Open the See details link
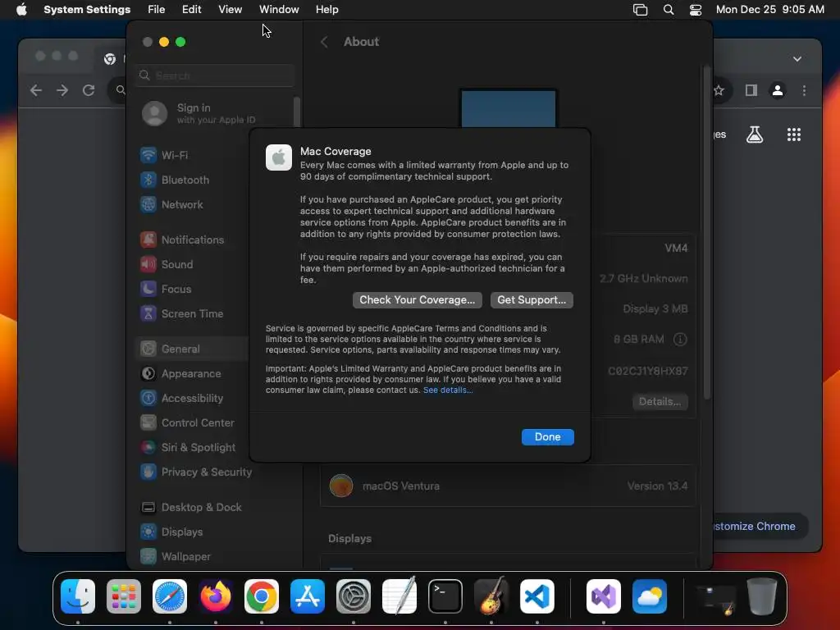The height and width of the screenshot is (630, 840). coord(448,390)
